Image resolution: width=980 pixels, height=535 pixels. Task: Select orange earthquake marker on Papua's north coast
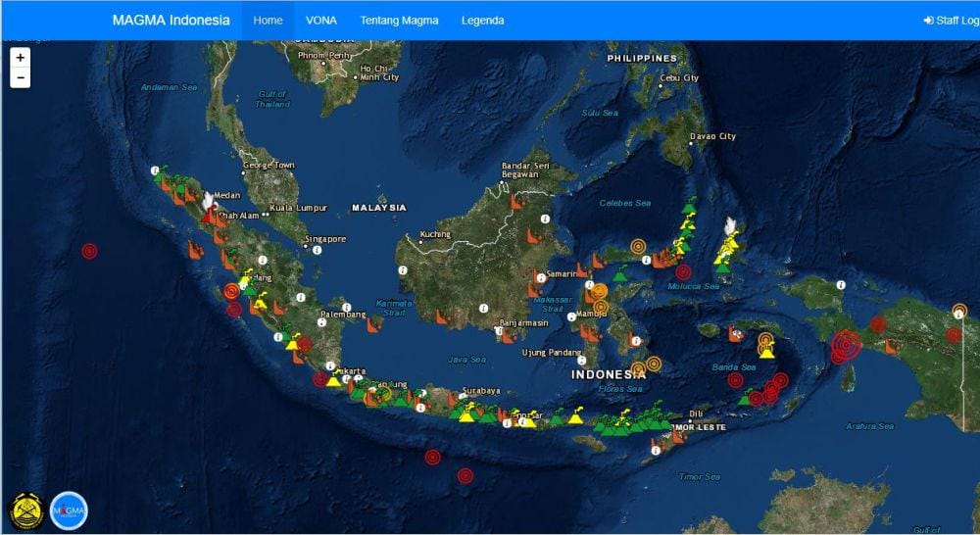(x=959, y=311)
